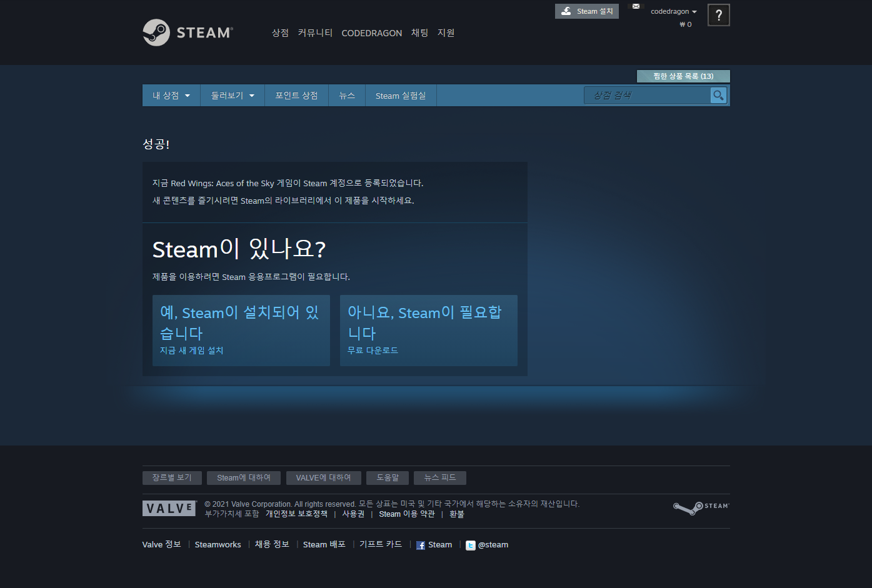Screen dimensions: 872x588
Task: Open the 채용 정보 footer link
Action: (272, 544)
